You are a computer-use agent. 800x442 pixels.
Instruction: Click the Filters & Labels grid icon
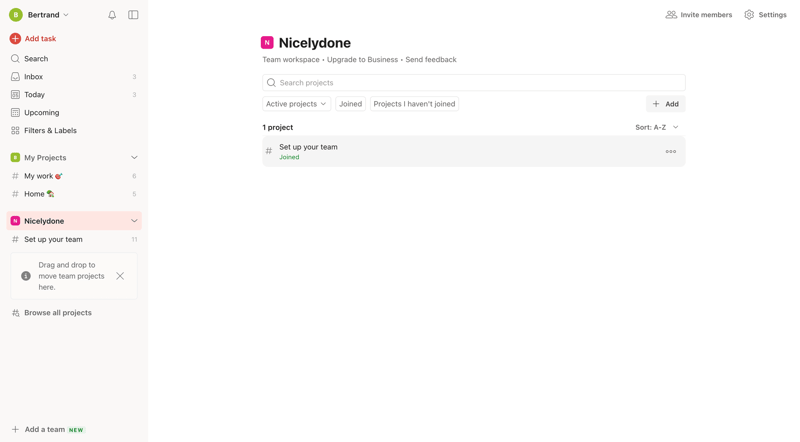click(x=15, y=130)
